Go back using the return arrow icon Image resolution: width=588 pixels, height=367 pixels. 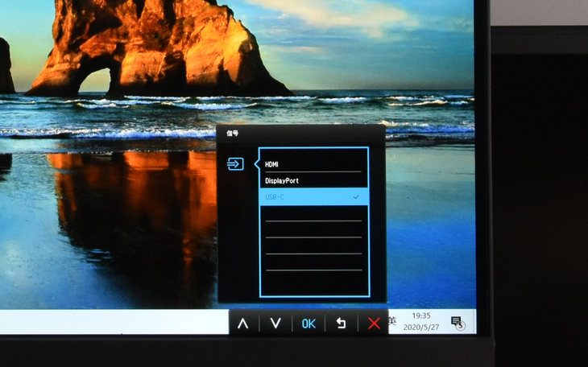click(341, 324)
